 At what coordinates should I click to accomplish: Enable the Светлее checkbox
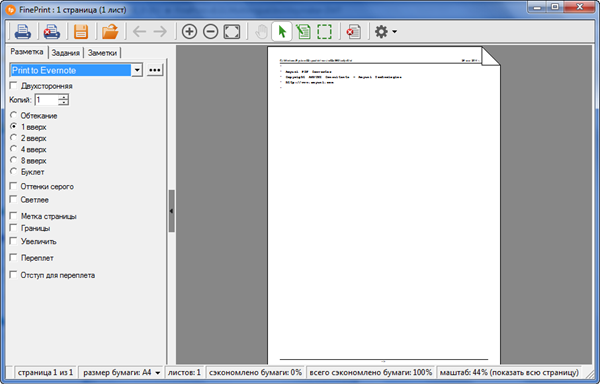click(x=13, y=199)
